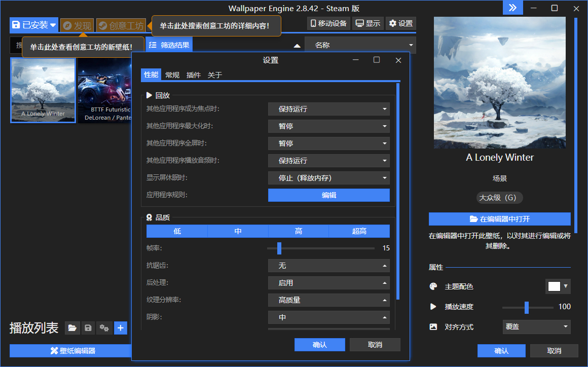Image resolution: width=588 pixels, height=367 pixels.
Task: Open the main Settings gear button
Action: tap(401, 23)
